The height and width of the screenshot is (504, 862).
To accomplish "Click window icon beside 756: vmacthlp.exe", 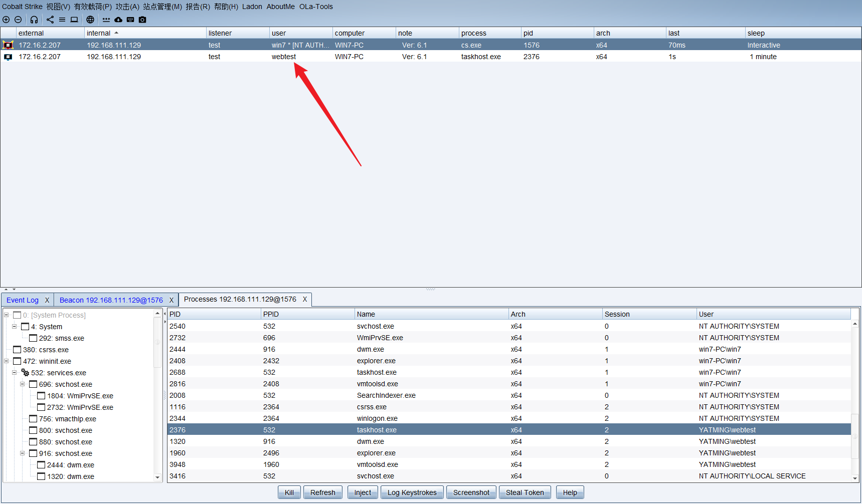I will 33,419.
